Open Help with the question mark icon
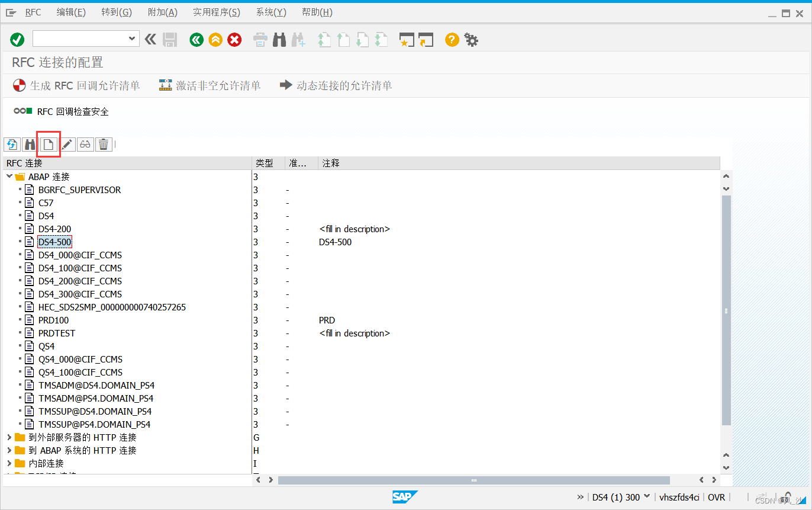 coord(452,40)
